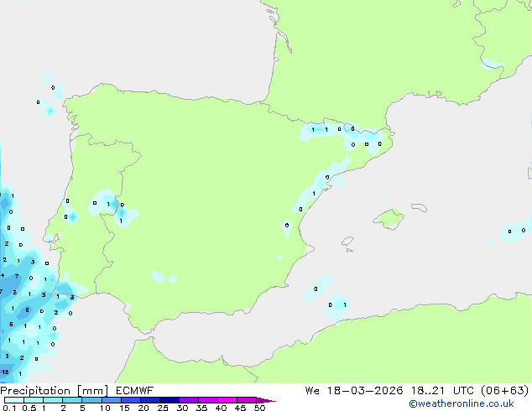Click the '45' legend scale label
Viewport: 532px width, 411px height.
pyautogui.click(x=240, y=408)
